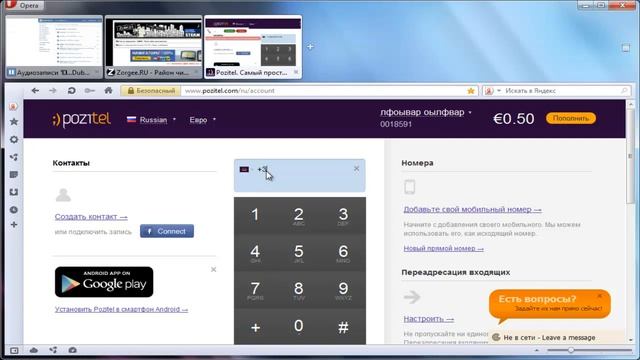
Task: Open the Opera menu button
Action: coord(24,5)
